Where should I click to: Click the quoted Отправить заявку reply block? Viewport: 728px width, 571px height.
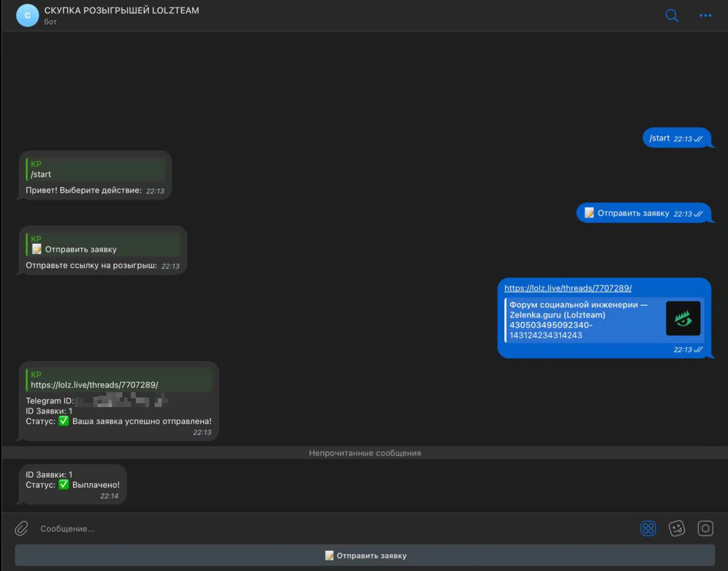pyautogui.click(x=103, y=245)
